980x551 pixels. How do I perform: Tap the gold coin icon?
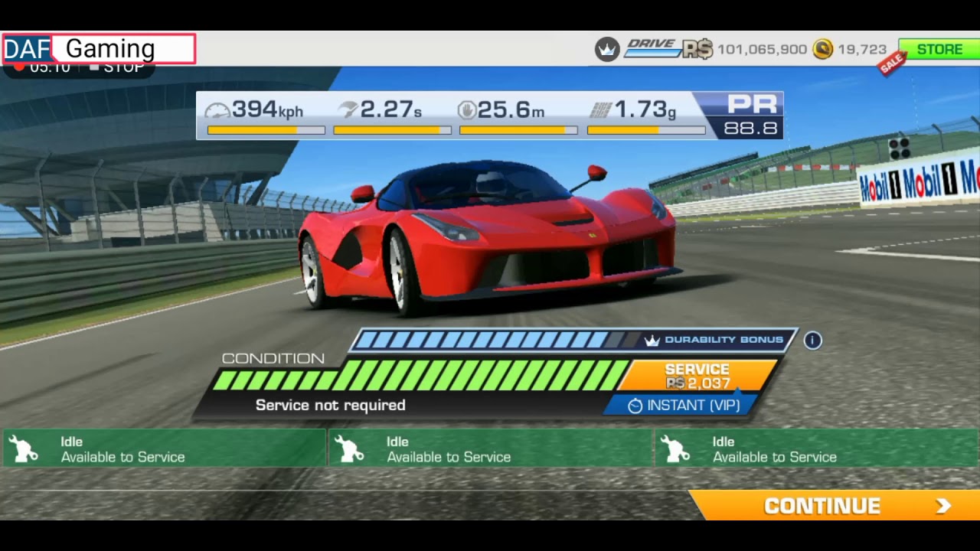(823, 49)
